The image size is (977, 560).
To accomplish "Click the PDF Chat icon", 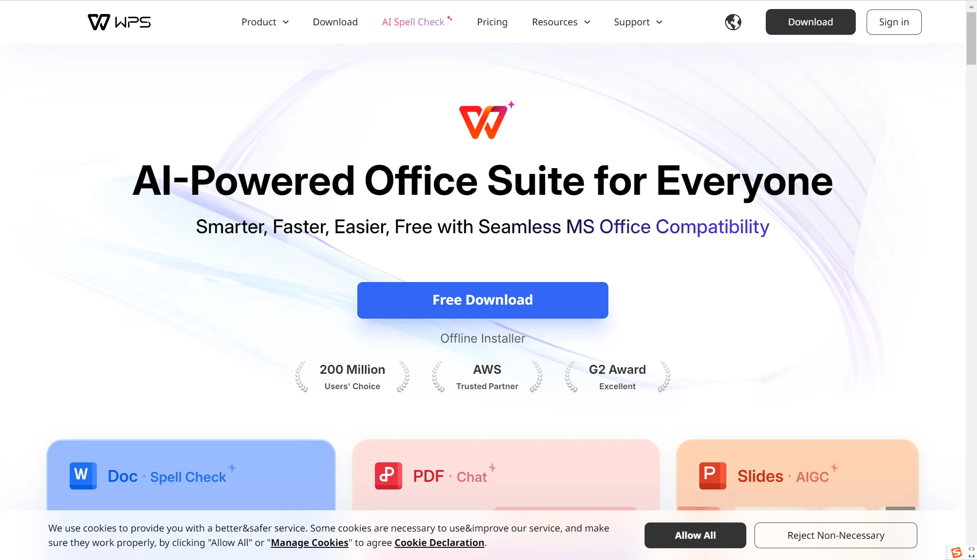I will [389, 475].
